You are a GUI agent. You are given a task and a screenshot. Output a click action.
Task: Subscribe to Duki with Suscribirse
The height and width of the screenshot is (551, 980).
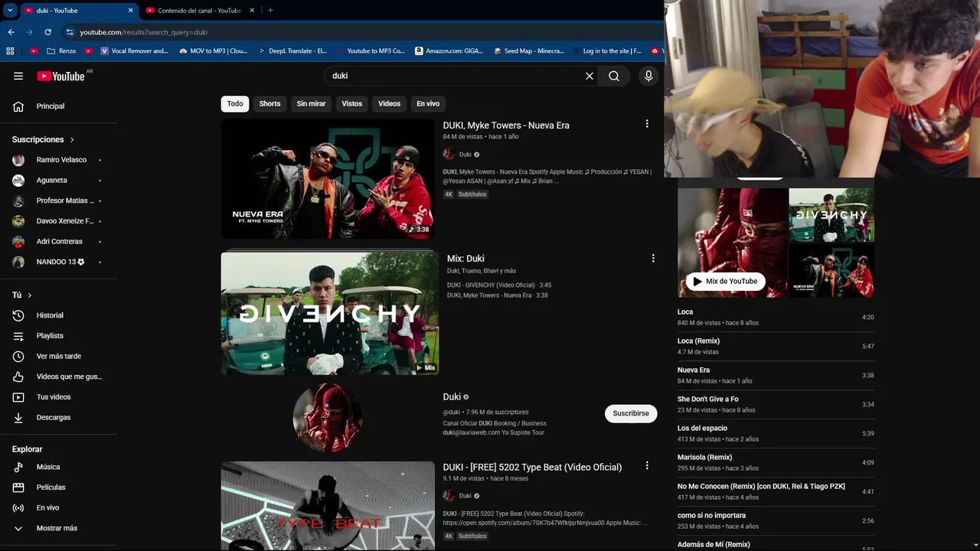tap(631, 413)
